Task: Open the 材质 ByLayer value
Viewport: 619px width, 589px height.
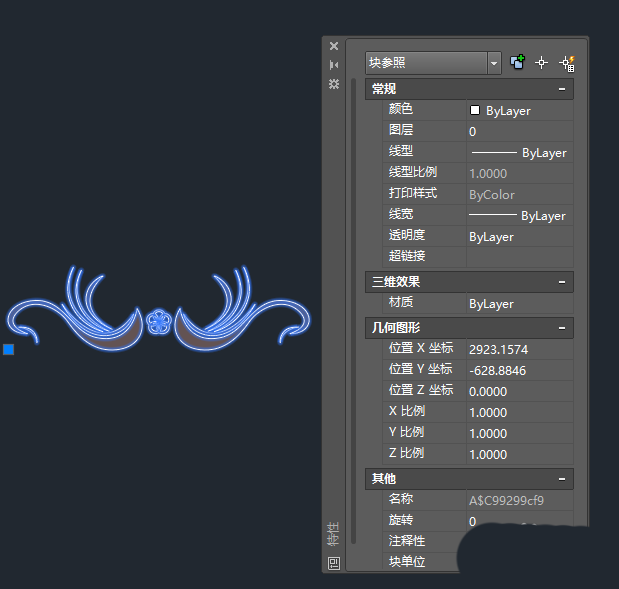Action: click(x=520, y=304)
